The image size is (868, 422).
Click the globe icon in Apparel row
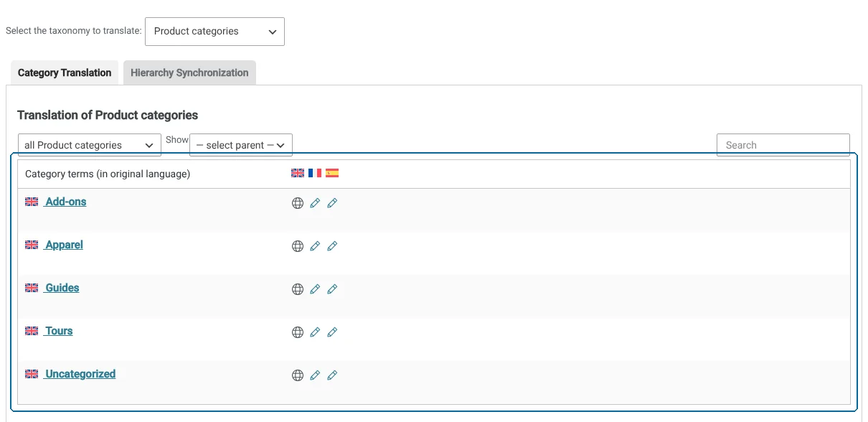click(x=298, y=246)
